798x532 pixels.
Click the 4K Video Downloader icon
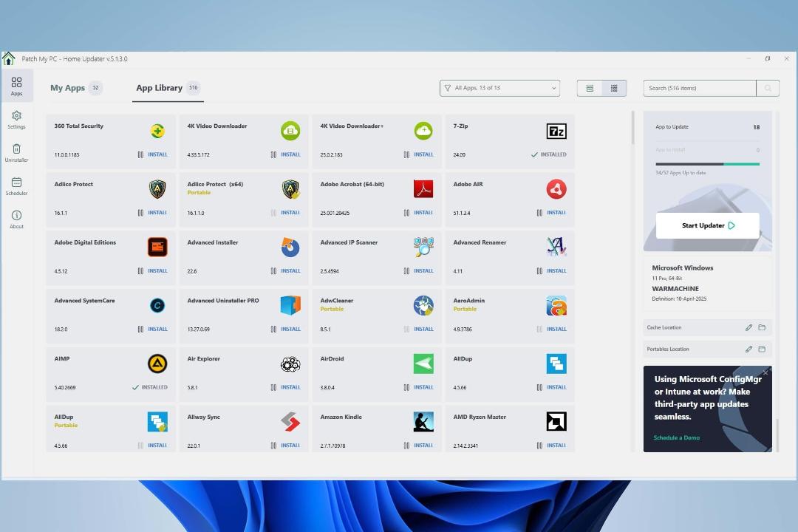click(x=290, y=131)
